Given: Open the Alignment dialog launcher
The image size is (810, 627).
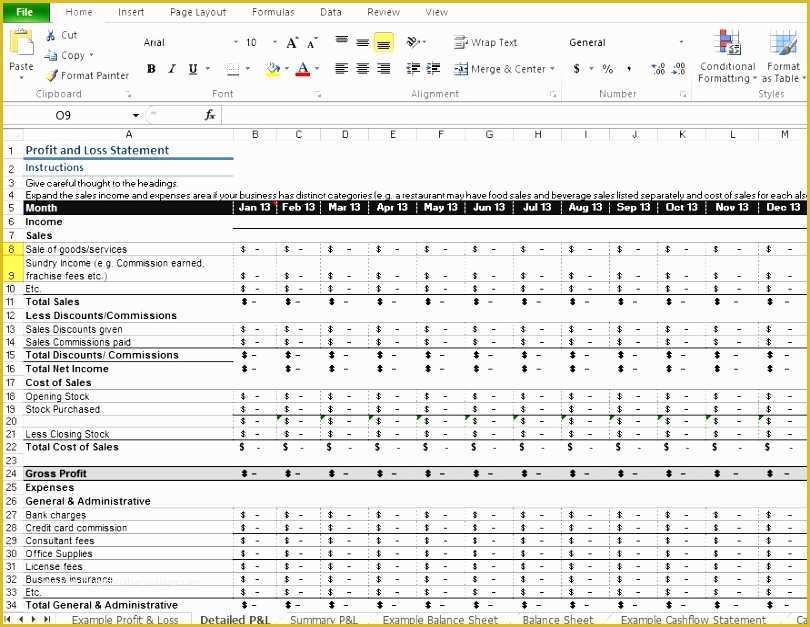Looking at the screenshot, I should [553, 95].
